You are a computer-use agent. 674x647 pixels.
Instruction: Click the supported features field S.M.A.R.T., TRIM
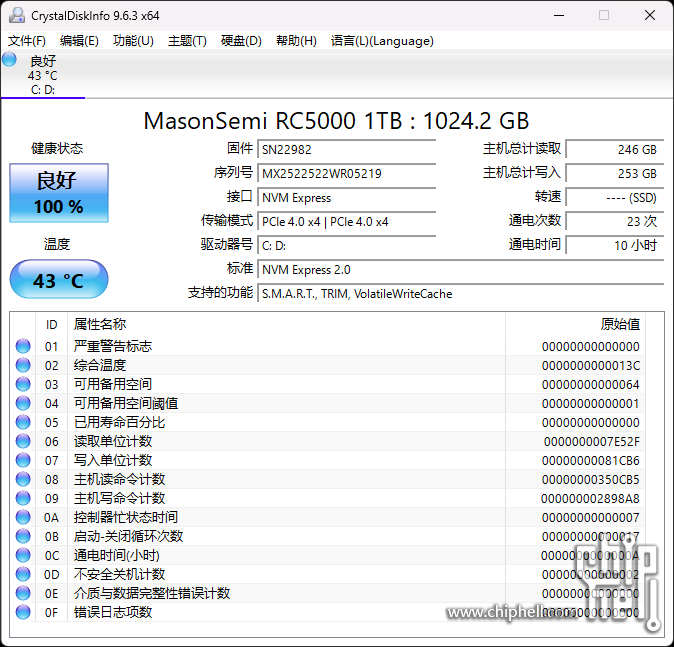coord(461,294)
